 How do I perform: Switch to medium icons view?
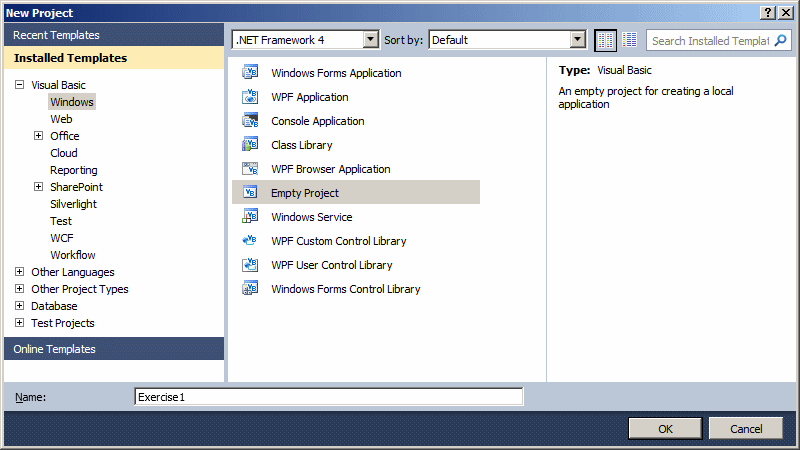pyautogui.click(x=606, y=40)
